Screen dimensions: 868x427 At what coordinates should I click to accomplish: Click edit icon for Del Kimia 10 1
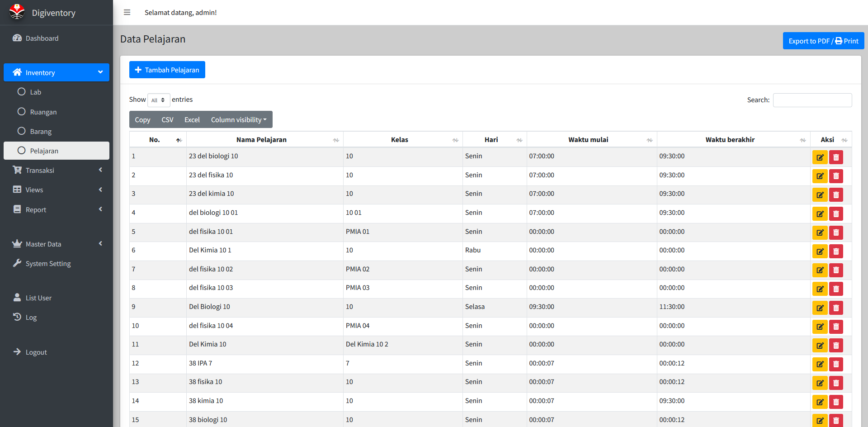pos(820,251)
